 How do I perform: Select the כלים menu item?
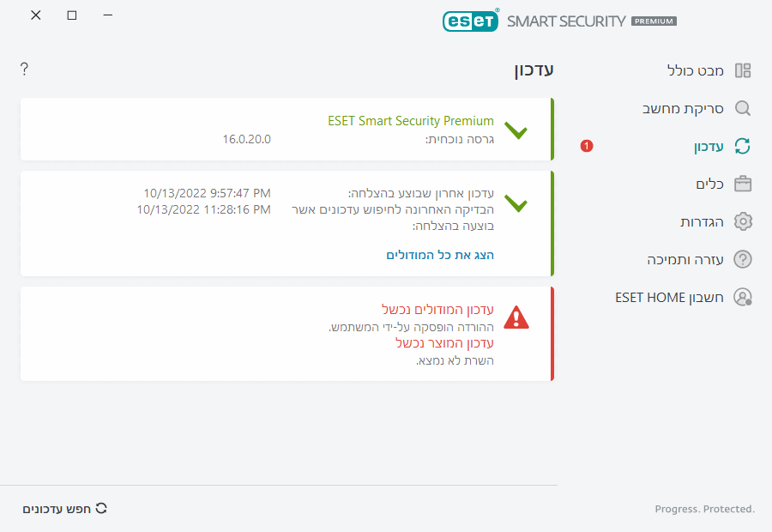(709, 184)
